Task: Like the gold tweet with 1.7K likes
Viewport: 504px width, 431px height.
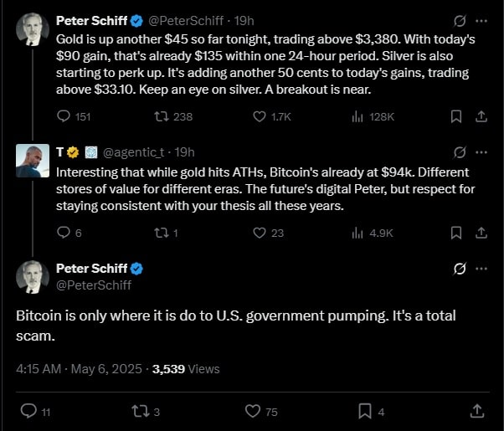Action: (260, 117)
